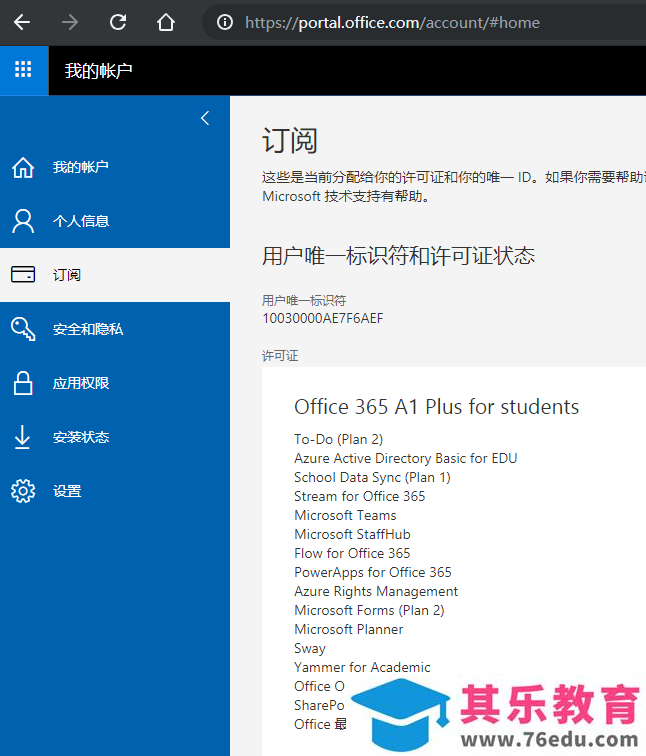Click School Data Sync (Plan 1)
The width and height of the screenshot is (646, 756).
coord(372,477)
